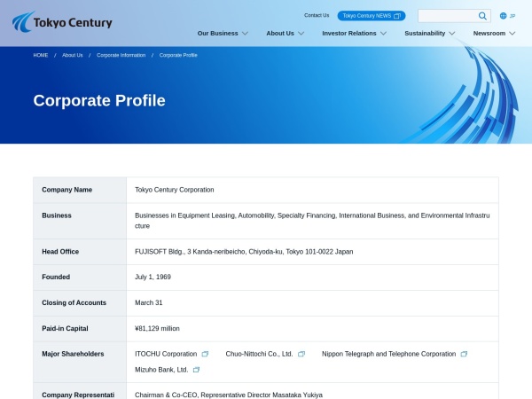Expand the Our Business chevron
The image size is (532, 399).
click(x=245, y=34)
